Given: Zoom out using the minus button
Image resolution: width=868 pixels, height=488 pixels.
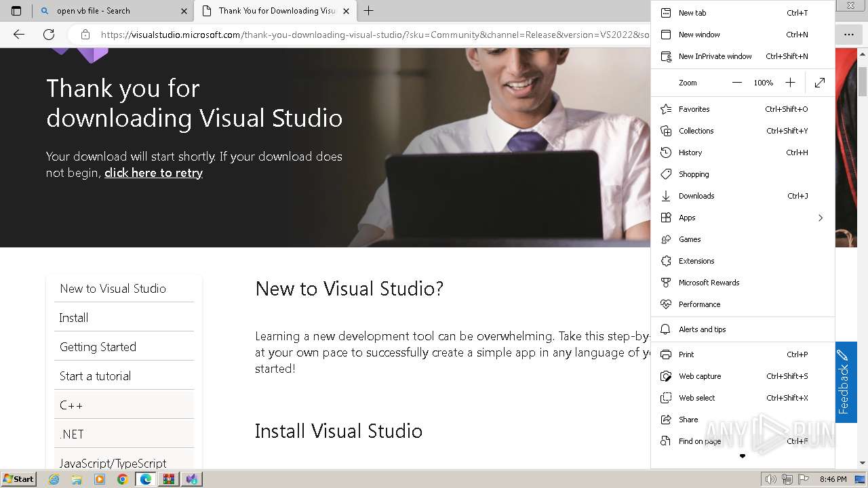Looking at the screenshot, I should click(x=737, y=83).
